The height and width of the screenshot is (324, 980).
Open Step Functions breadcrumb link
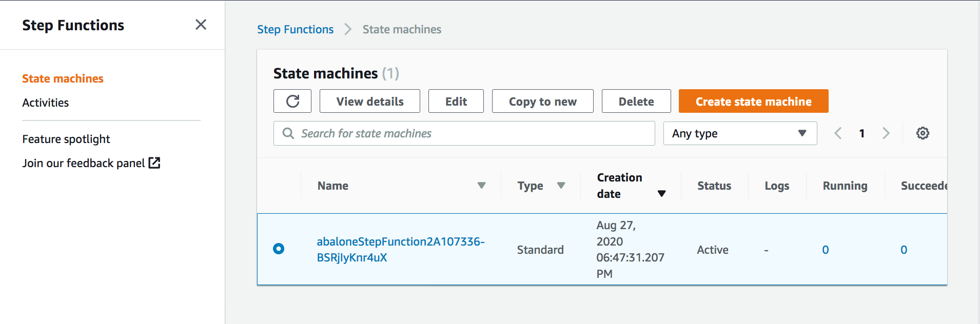[296, 29]
